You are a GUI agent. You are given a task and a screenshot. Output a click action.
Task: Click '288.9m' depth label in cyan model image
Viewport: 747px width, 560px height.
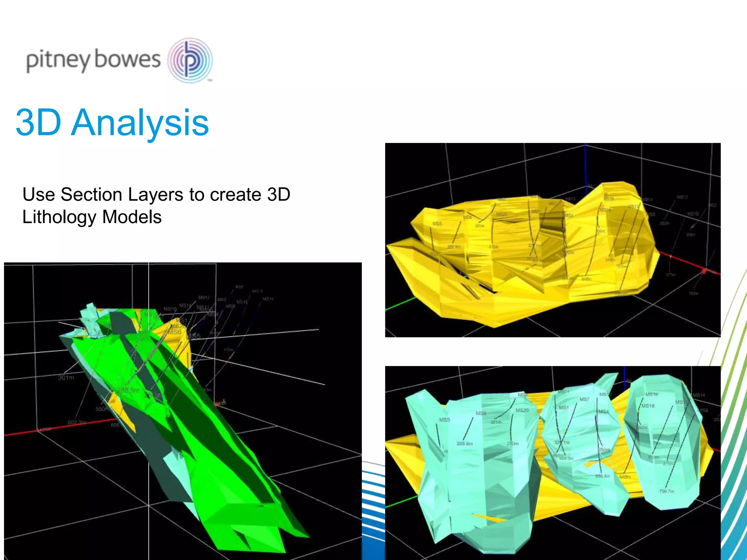click(464, 444)
